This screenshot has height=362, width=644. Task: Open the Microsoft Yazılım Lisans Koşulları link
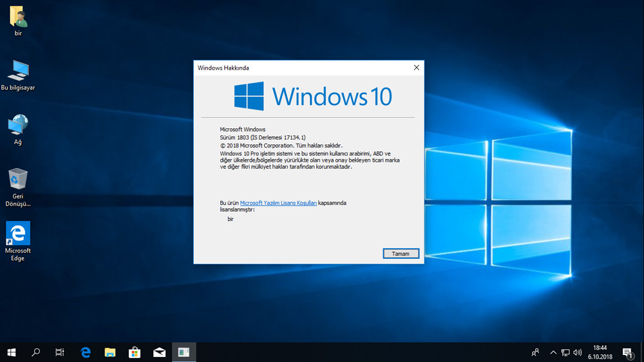[x=278, y=203]
